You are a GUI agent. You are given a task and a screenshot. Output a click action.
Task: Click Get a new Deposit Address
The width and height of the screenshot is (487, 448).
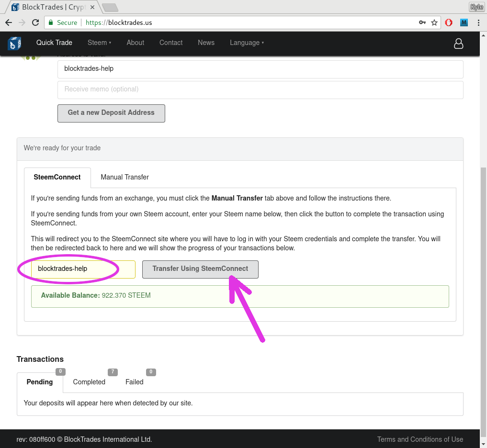point(111,113)
